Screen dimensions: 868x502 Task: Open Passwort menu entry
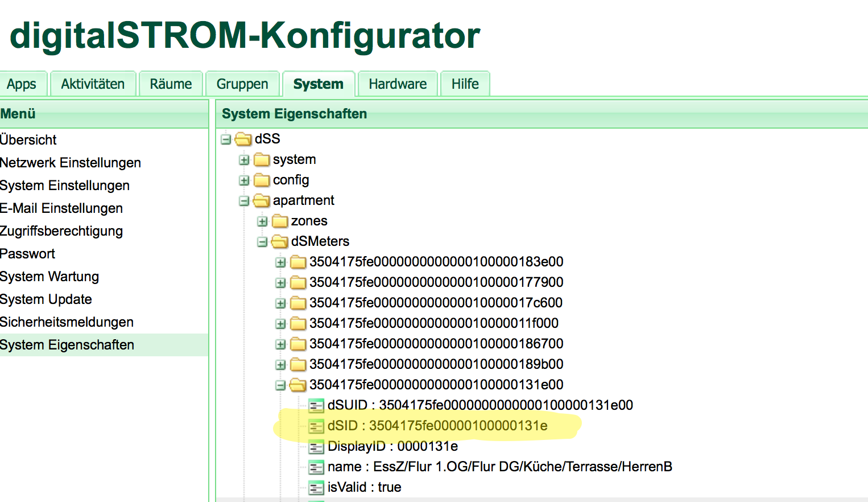pyautogui.click(x=104, y=254)
